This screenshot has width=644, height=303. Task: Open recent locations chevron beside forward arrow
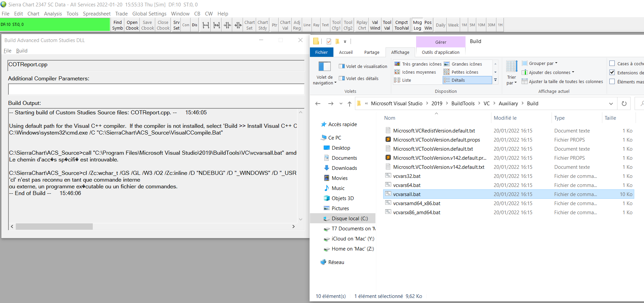tap(341, 104)
